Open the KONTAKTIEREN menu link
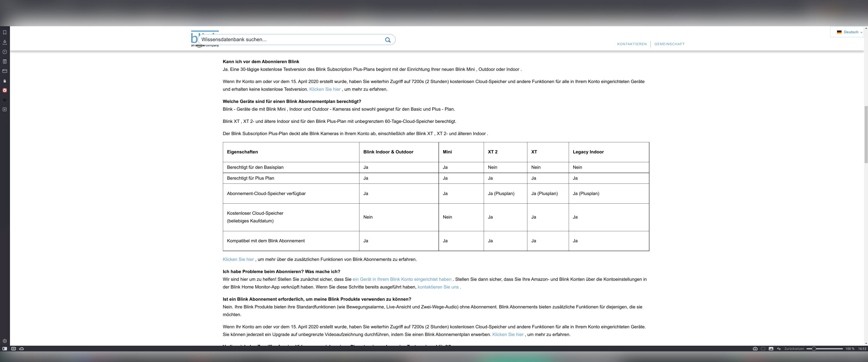868x362 pixels. tap(632, 44)
